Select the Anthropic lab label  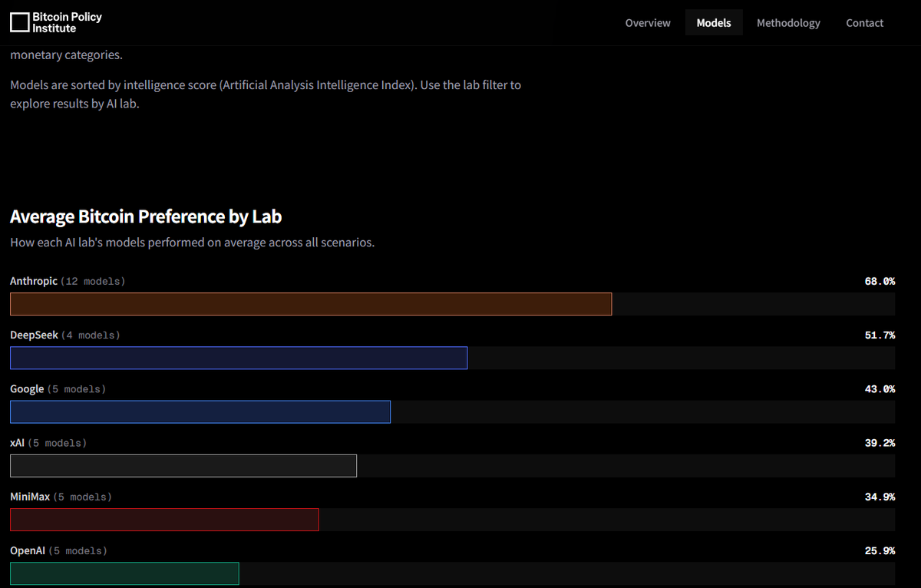pyautogui.click(x=34, y=282)
